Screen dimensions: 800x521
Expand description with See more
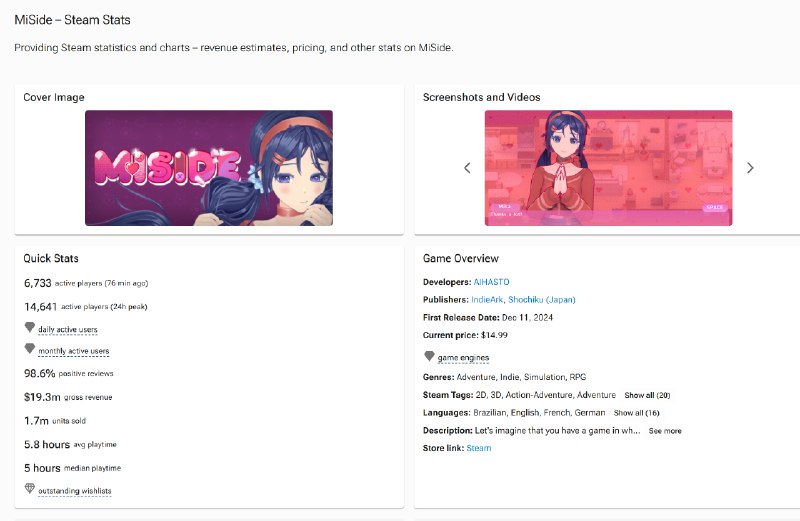(x=665, y=431)
